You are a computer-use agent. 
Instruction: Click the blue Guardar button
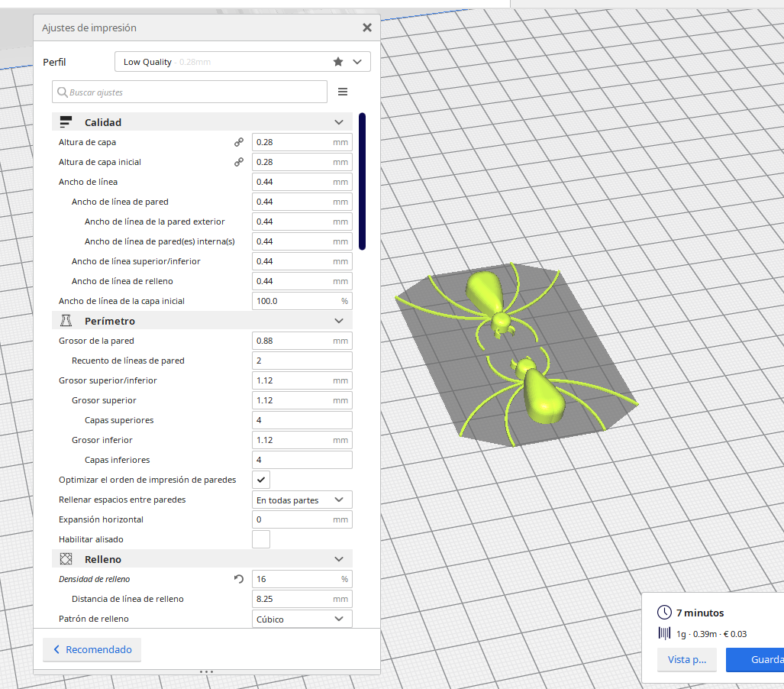pos(755,659)
